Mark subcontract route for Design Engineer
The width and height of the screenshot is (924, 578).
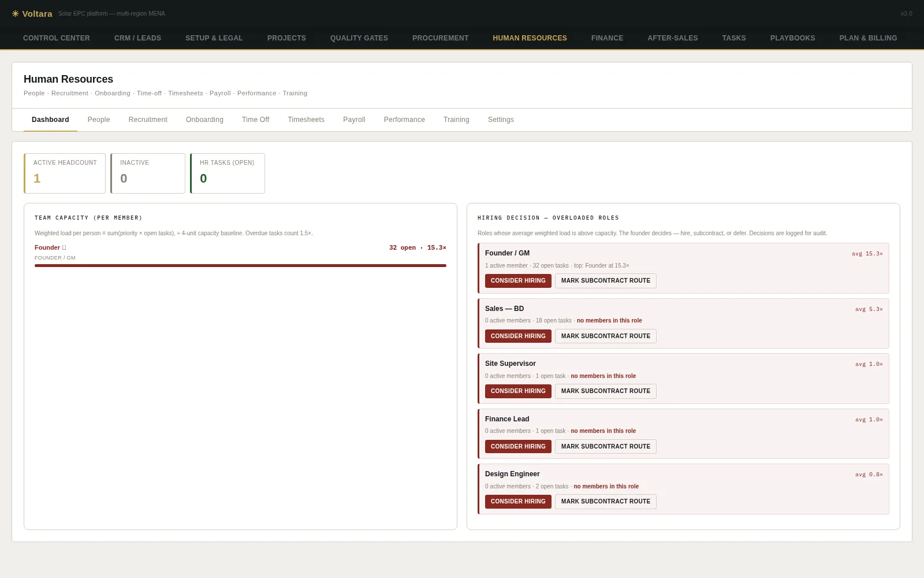point(606,502)
